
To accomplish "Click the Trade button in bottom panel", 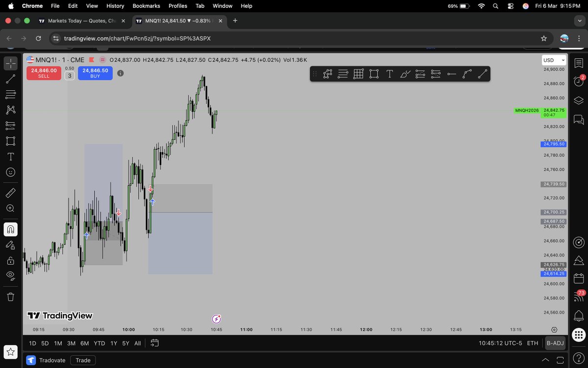I will [x=83, y=360].
